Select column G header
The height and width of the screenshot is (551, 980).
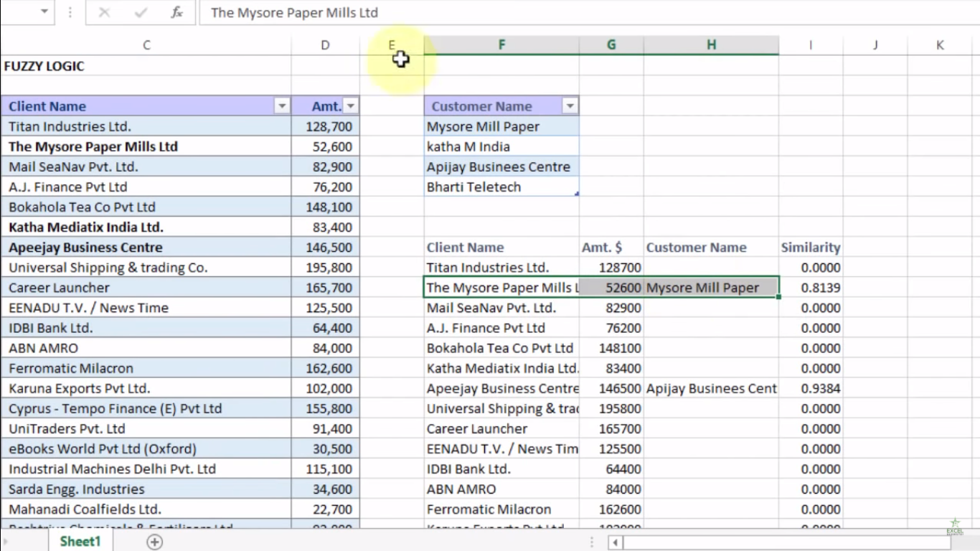[611, 45]
